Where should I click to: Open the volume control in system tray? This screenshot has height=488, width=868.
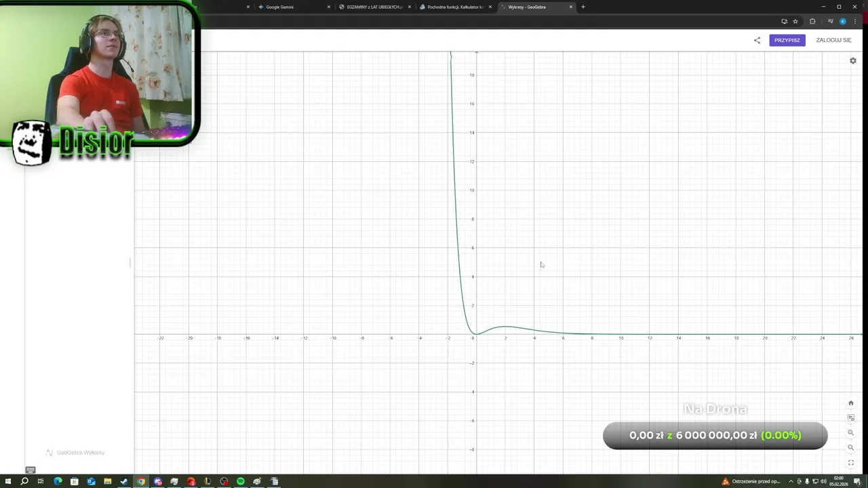pos(823,481)
